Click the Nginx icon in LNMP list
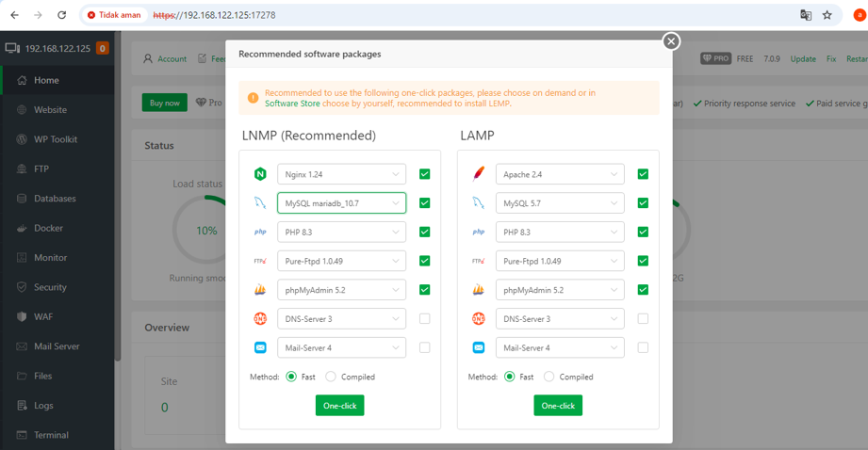868x450 pixels. point(260,174)
